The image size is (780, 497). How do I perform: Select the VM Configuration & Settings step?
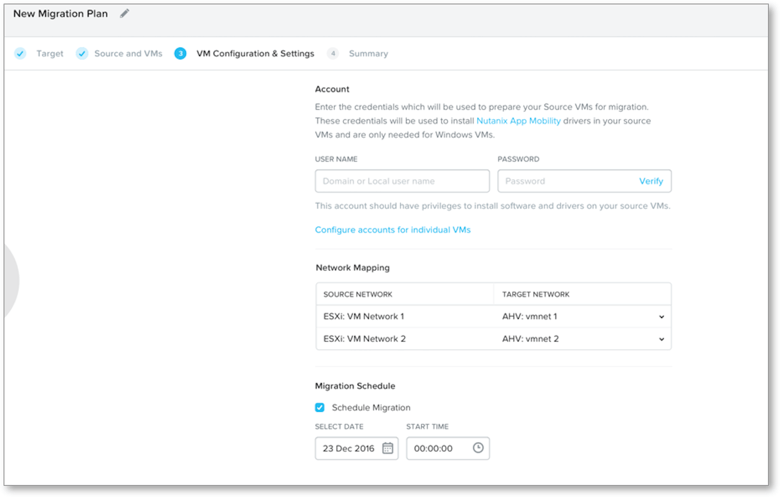255,54
